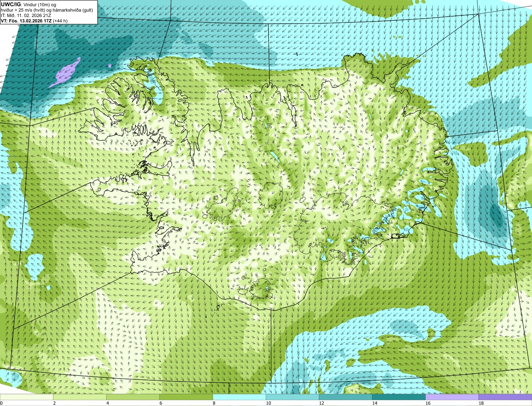Click the dark teal wind core east of Iceland
The image size is (532, 406).
tap(495, 215)
